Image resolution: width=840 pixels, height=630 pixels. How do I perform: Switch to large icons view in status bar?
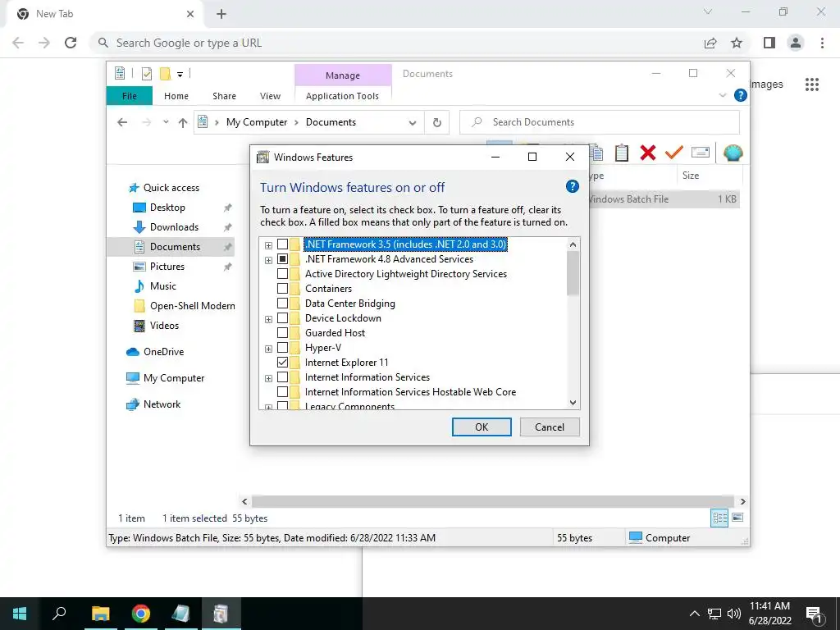click(x=737, y=518)
